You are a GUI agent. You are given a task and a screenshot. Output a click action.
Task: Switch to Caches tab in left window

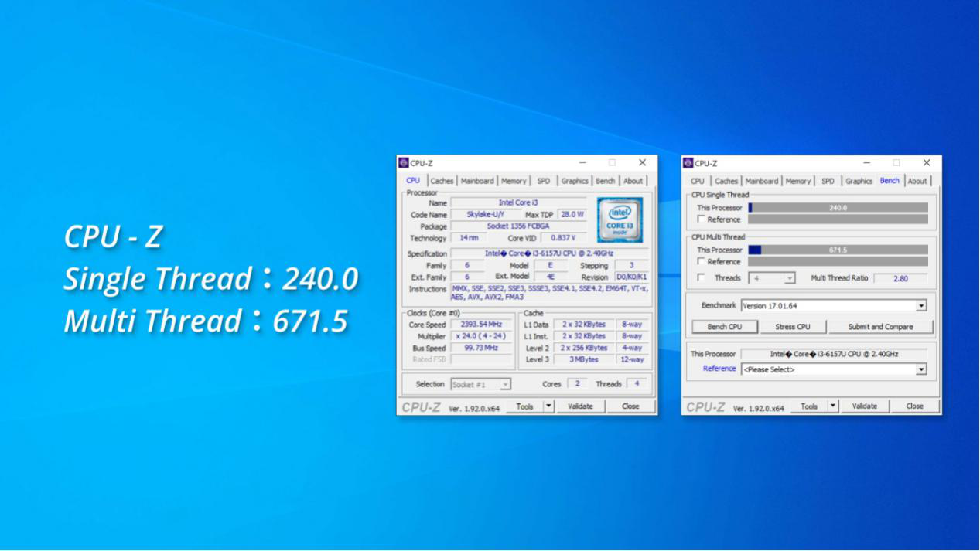(442, 181)
